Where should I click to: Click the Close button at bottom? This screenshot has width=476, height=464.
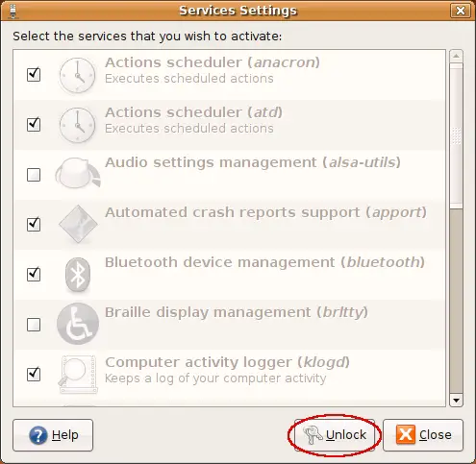[x=423, y=435]
